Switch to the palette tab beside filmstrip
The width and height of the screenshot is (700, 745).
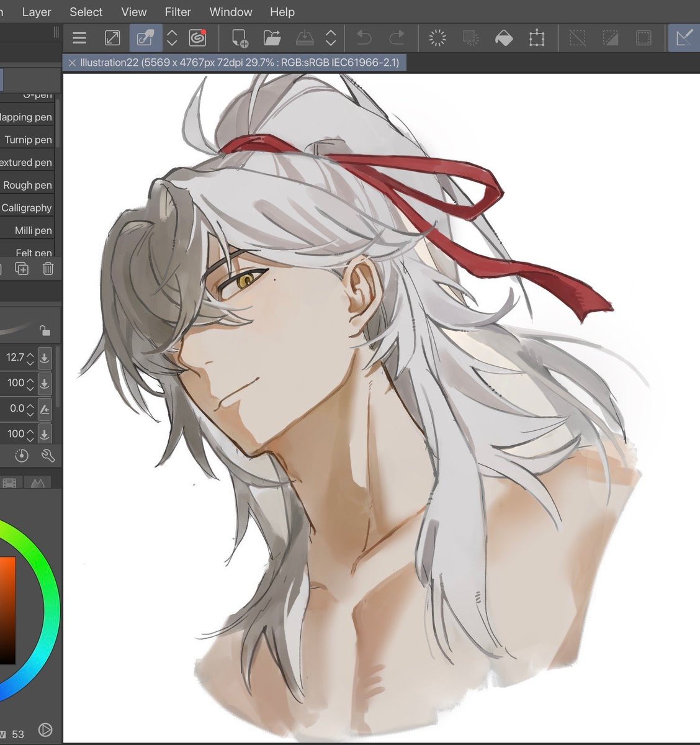click(x=38, y=482)
